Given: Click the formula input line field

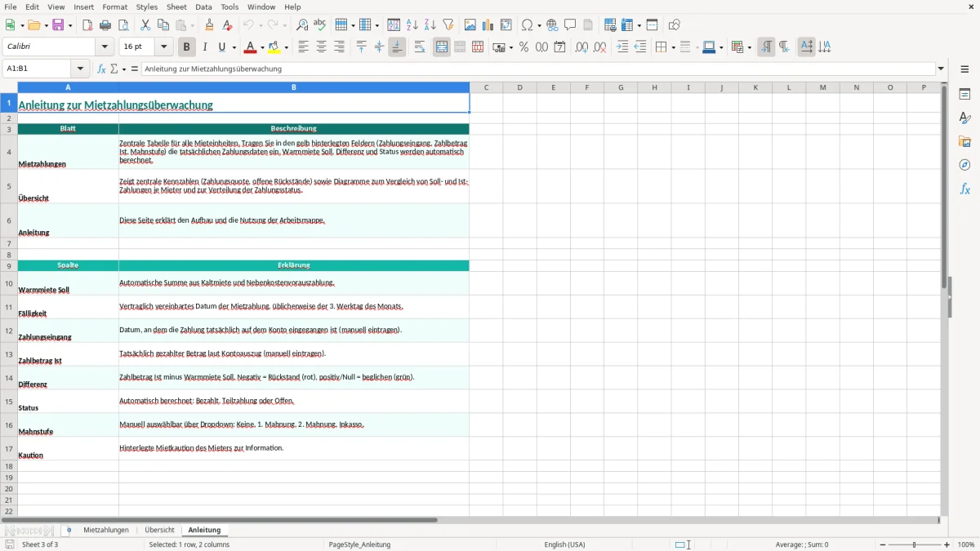Looking at the screenshot, I should pos(538,69).
